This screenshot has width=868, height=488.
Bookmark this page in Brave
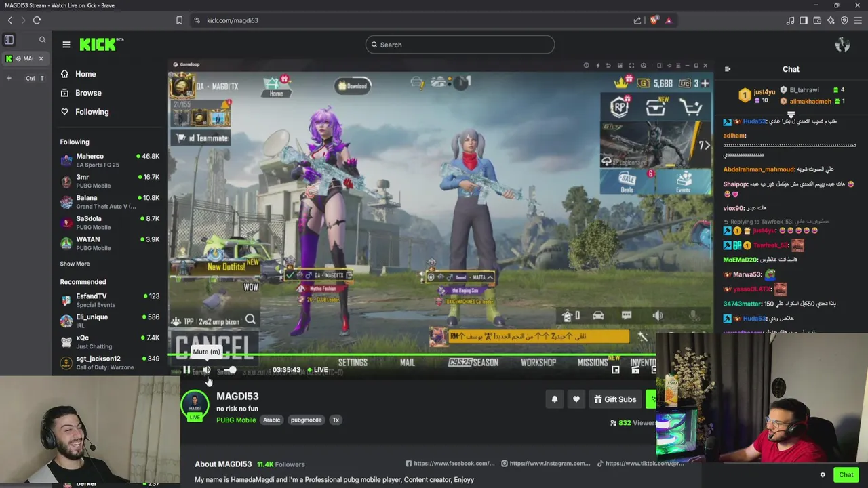pyautogui.click(x=179, y=20)
